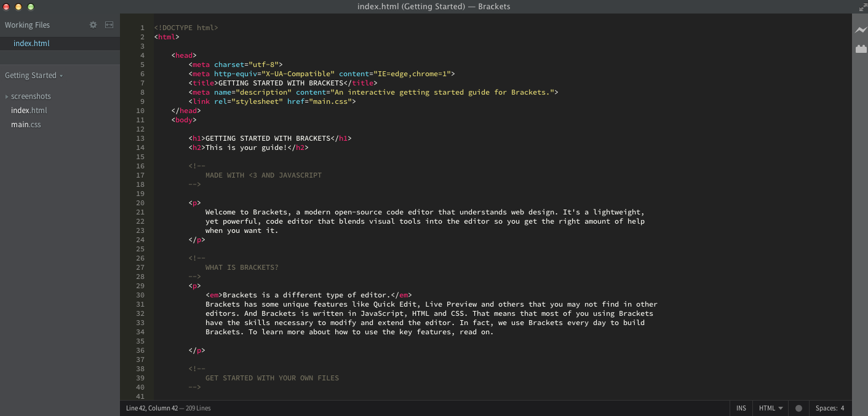Click the 209 Lines status text

pos(198,408)
